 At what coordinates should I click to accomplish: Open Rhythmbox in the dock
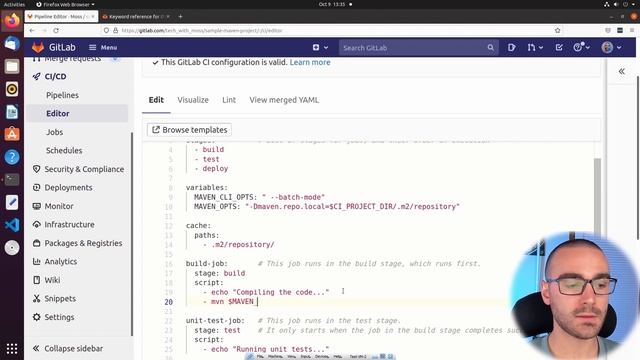click(x=12, y=89)
